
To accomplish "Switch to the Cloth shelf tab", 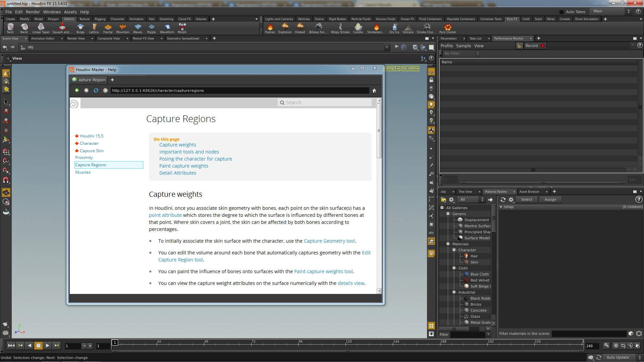I will [x=526, y=19].
